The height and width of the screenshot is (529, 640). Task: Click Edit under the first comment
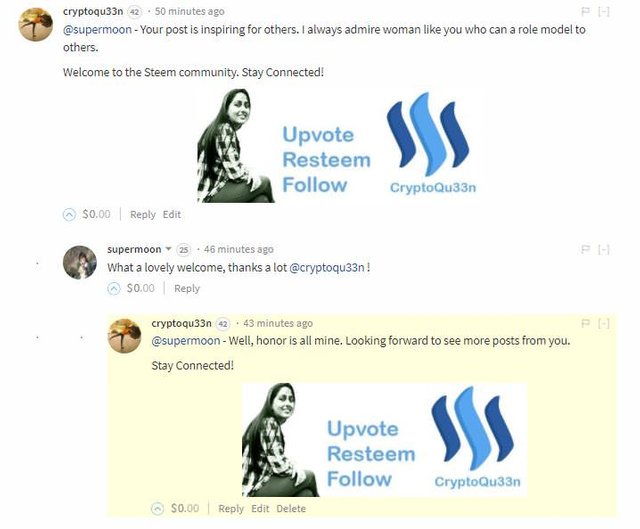pyautogui.click(x=172, y=214)
